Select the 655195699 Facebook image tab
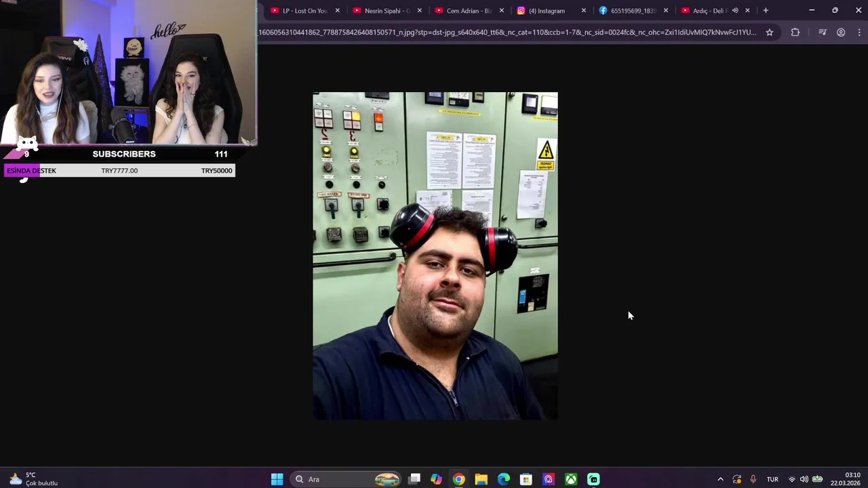This screenshot has height=488, width=868. coord(633,10)
